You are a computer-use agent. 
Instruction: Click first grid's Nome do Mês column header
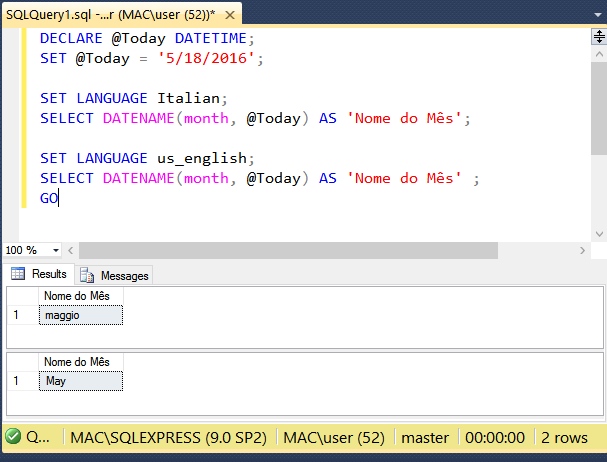coord(81,296)
